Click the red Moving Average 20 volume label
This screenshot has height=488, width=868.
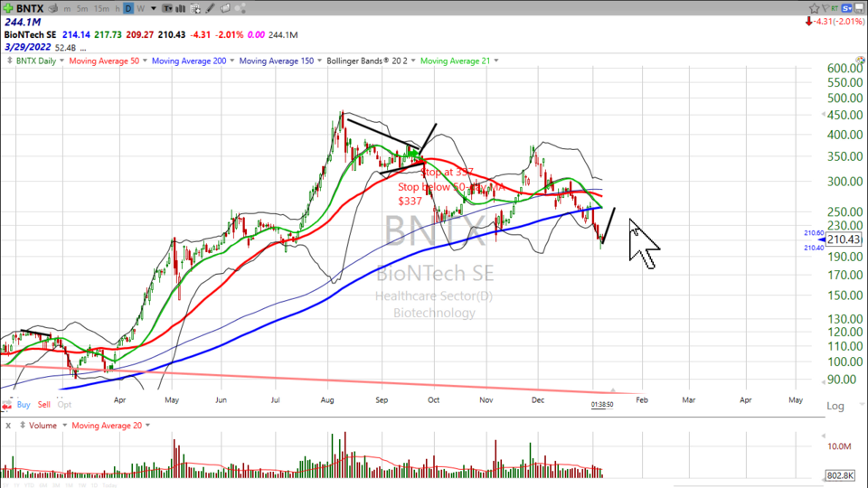[105, 425]
